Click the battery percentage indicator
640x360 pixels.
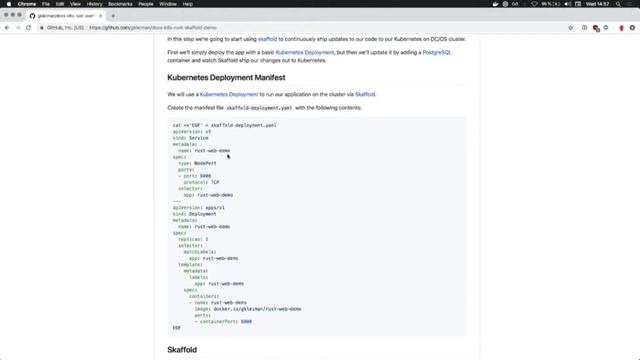click(x=551, y=4)
